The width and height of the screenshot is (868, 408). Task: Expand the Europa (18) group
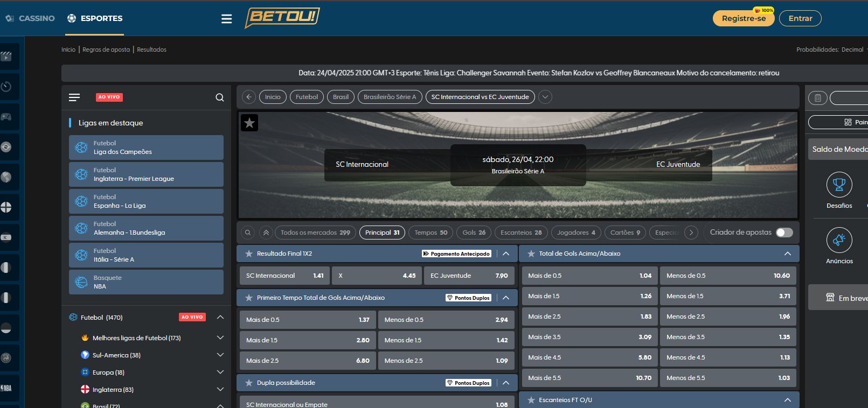point(220,372)
